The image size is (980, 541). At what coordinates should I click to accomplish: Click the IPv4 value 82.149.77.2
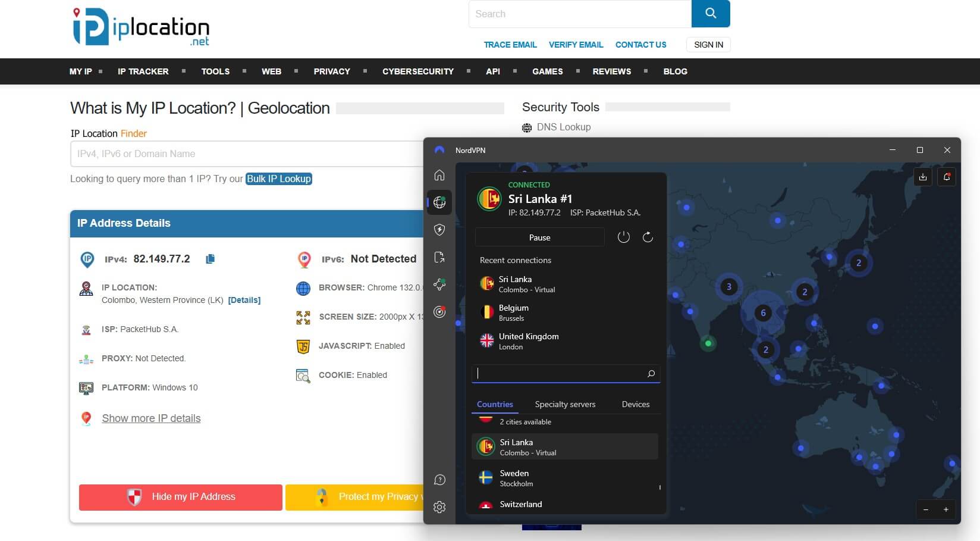tap(162, 259)
